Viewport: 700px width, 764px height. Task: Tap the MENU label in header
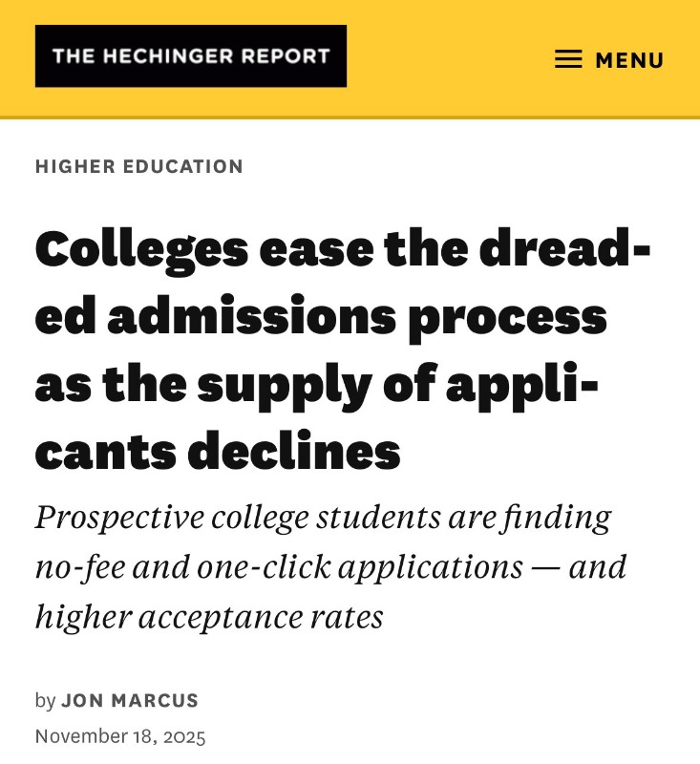coord(629,60)
